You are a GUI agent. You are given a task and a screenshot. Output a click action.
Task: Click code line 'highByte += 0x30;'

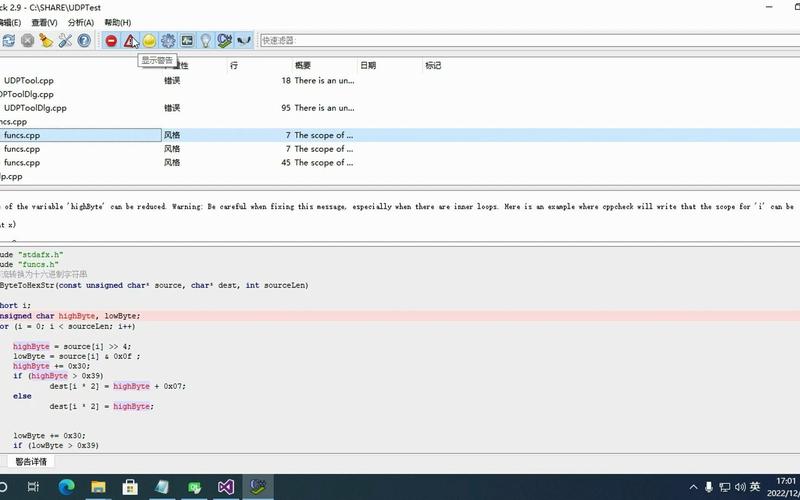click(52, 366)
